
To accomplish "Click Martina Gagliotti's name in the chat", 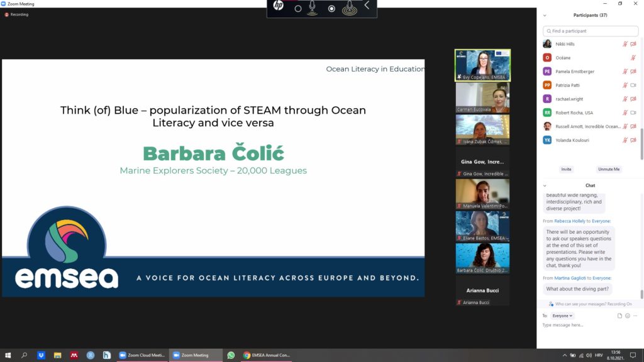I will (570, 278).
